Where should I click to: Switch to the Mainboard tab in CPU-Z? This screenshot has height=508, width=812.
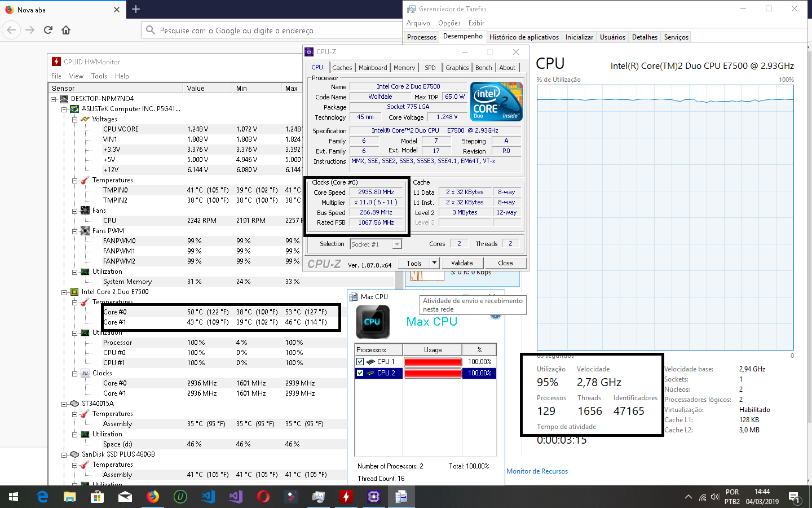(x=373, y=68)
